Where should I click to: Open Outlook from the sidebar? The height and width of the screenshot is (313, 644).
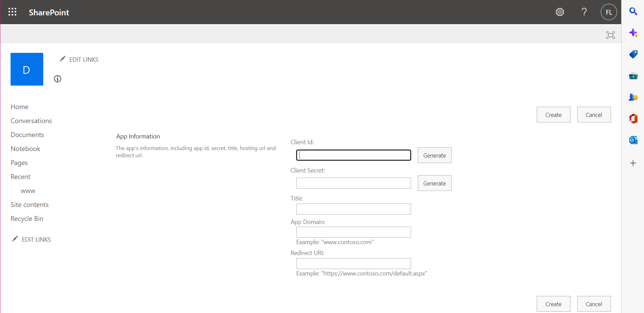pos(633,140)
